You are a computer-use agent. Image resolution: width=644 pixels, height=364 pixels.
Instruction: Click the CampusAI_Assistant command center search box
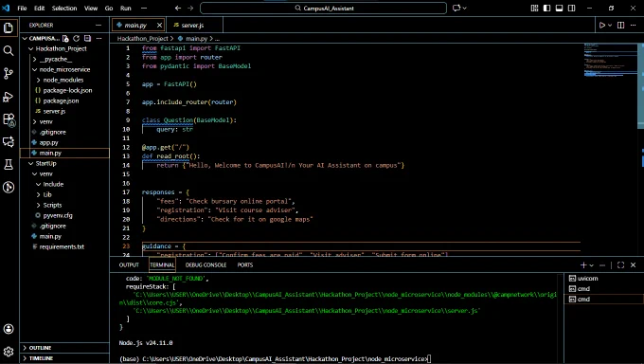(323, 8)
